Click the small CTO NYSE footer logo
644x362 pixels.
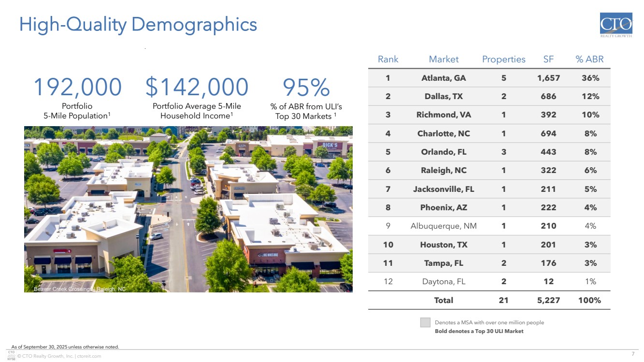point(11,356)
